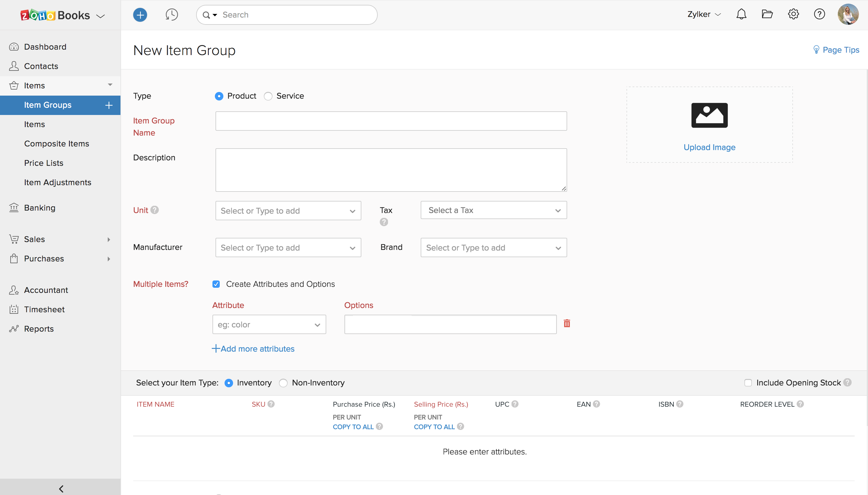Select Non-Inventory item type
Viewport: 868px width, 495px height.
coord(283,383)
